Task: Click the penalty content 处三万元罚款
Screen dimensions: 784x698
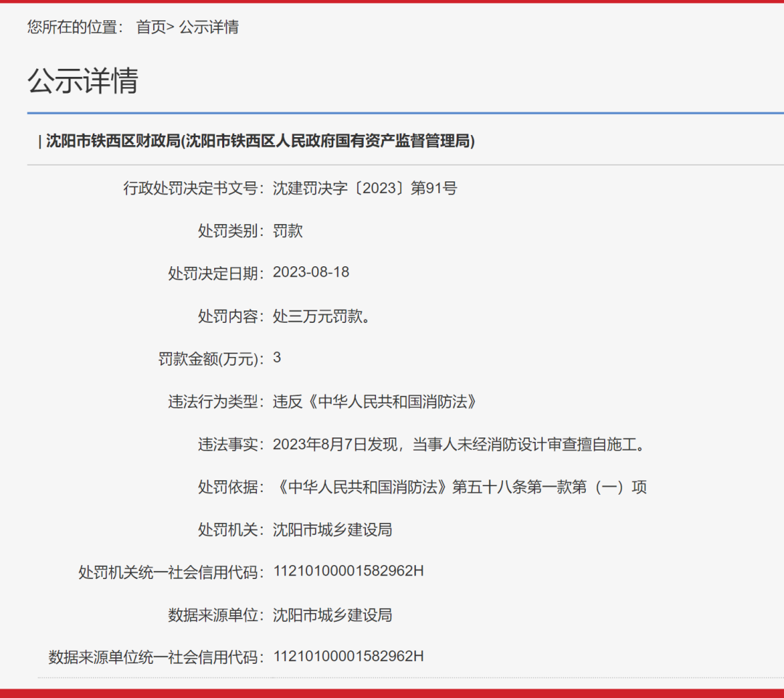Action: coord(322,316)
